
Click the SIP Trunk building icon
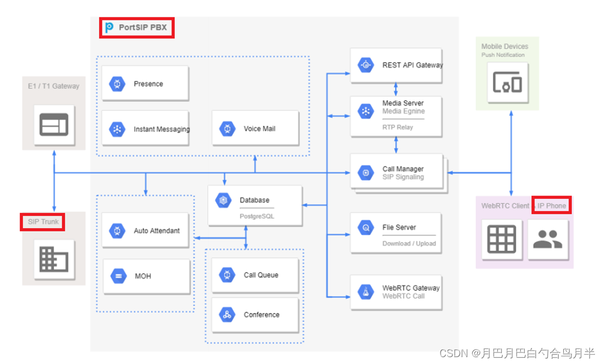click(x=54, y=259)
